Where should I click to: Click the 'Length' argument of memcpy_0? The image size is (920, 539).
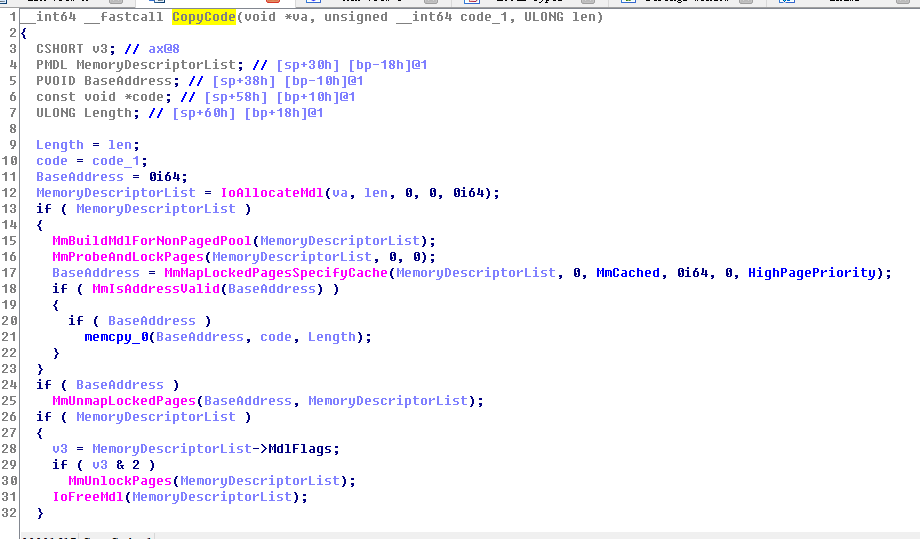(332, 337)
